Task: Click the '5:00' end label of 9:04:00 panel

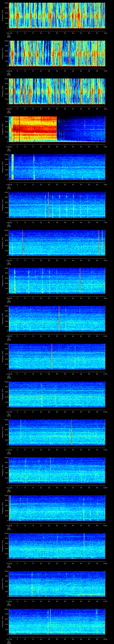Action: coord(105,147)
